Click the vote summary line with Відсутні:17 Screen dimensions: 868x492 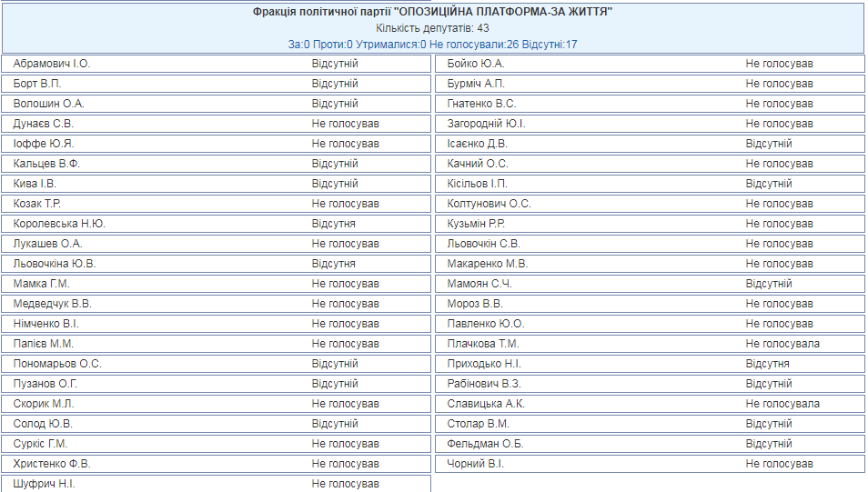coord(433,44)
